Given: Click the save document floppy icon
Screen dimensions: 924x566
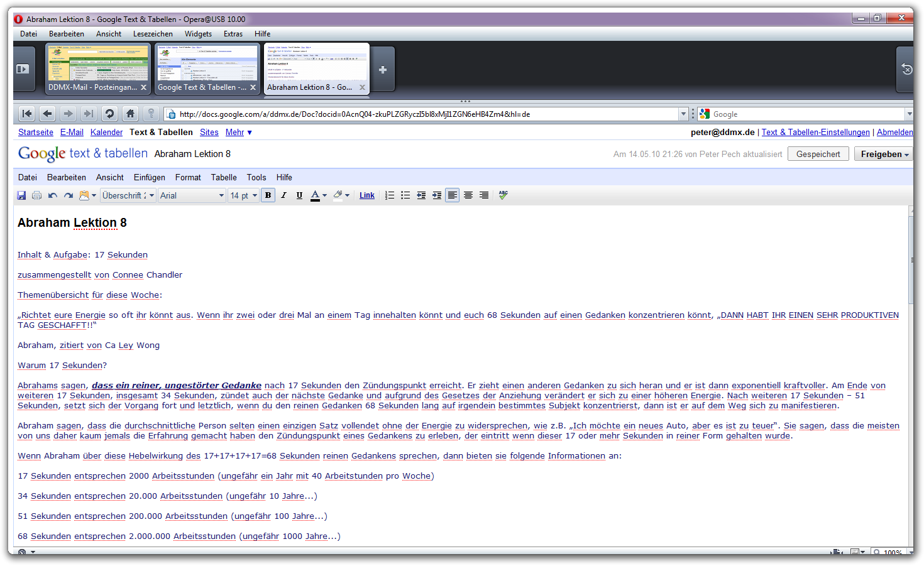Looking at the screenshot, I should click(x=21, y=195).
